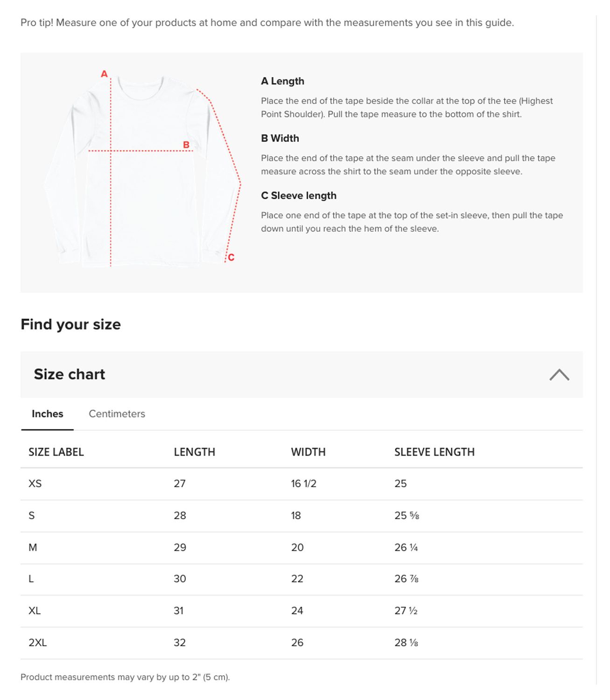The width and height of the screenshot is (610, 700).
Task: Click the Find your size heading
Action: tap(70, 324)
